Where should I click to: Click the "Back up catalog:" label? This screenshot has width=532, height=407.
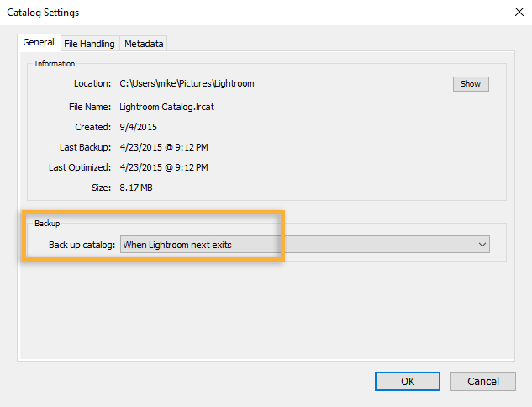[82, 245]
